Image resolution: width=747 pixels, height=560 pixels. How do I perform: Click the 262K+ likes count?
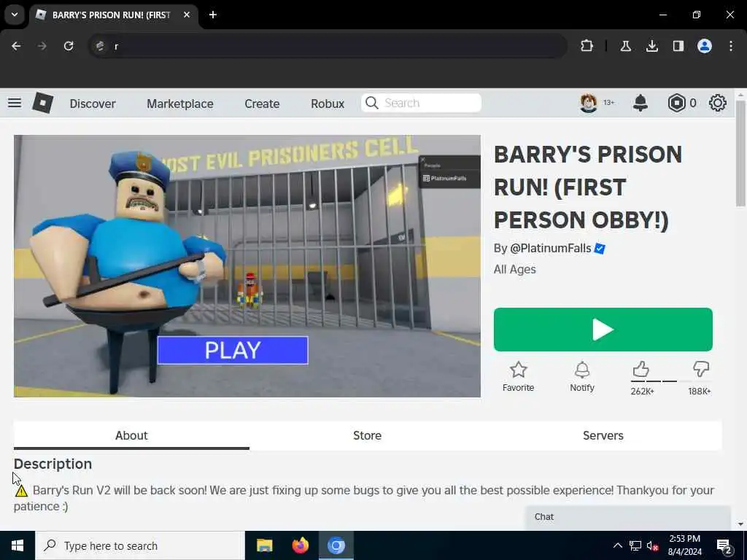pyautogui.click(x=642, y=392)
